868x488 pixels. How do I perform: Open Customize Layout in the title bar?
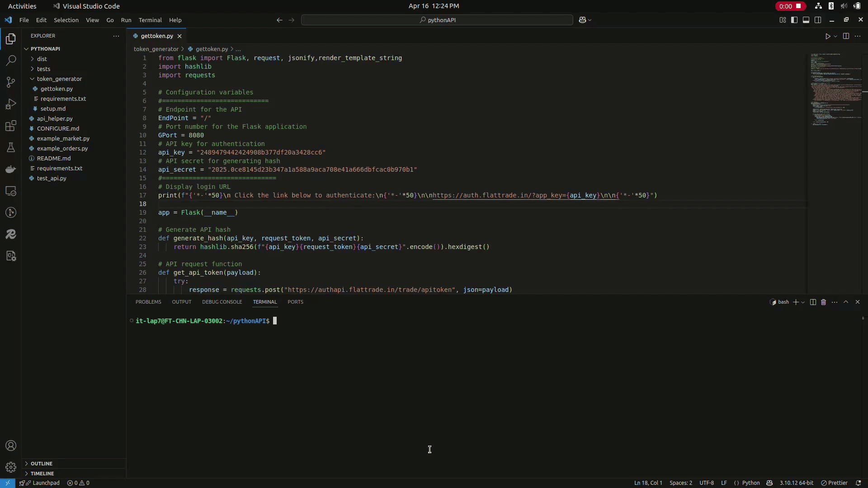(x=783, y=20)
